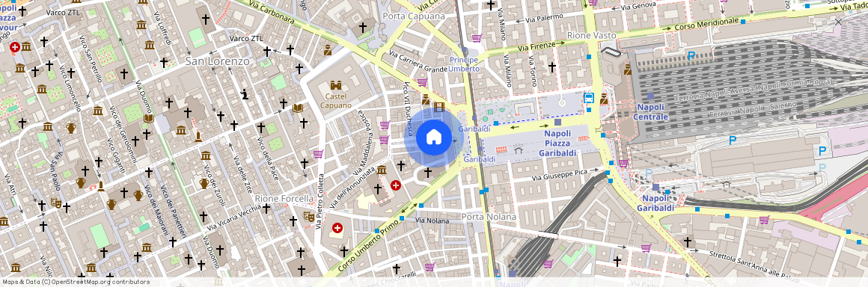
Task: Click the San Lorenzo district label
Action: (217, 61)
